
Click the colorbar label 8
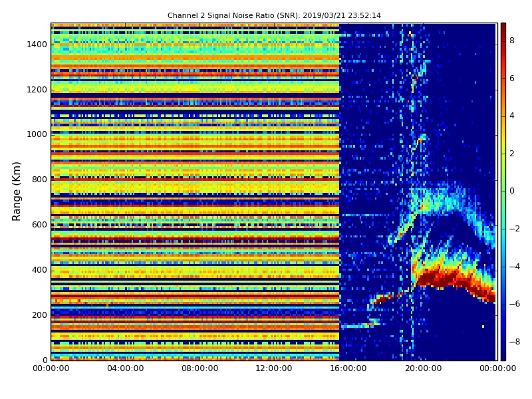pos(512,41)
